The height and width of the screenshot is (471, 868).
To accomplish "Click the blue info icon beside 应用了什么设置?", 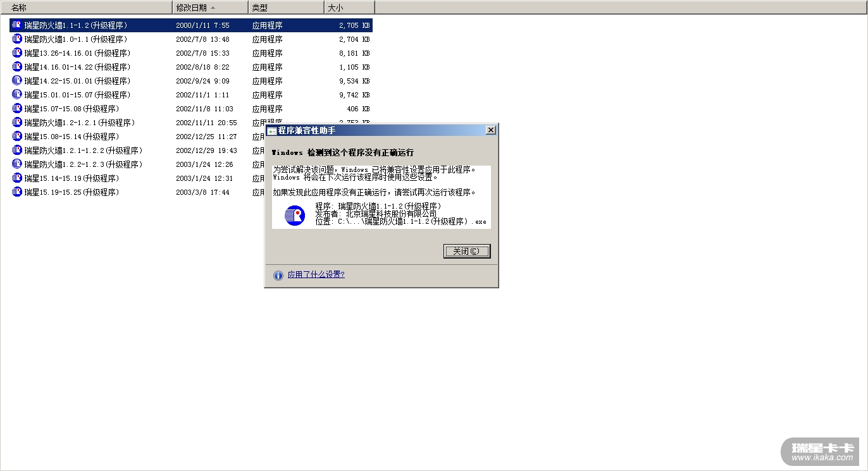I will (x=278, y=275).
